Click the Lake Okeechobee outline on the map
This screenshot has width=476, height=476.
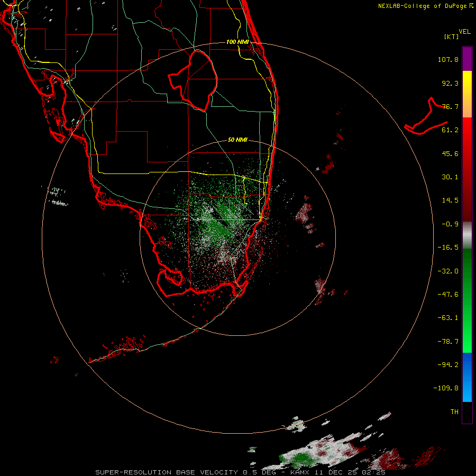point(193,81)
